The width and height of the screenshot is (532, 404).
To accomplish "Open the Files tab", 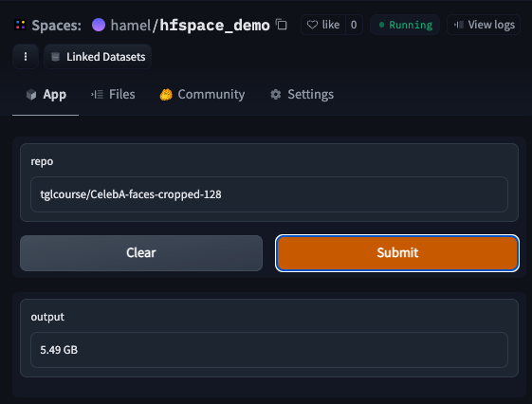I will (113, 94).
